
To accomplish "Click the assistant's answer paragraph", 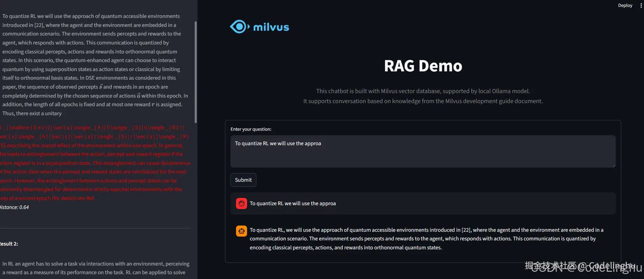I will pyautogui.click(x=427, y=239).
